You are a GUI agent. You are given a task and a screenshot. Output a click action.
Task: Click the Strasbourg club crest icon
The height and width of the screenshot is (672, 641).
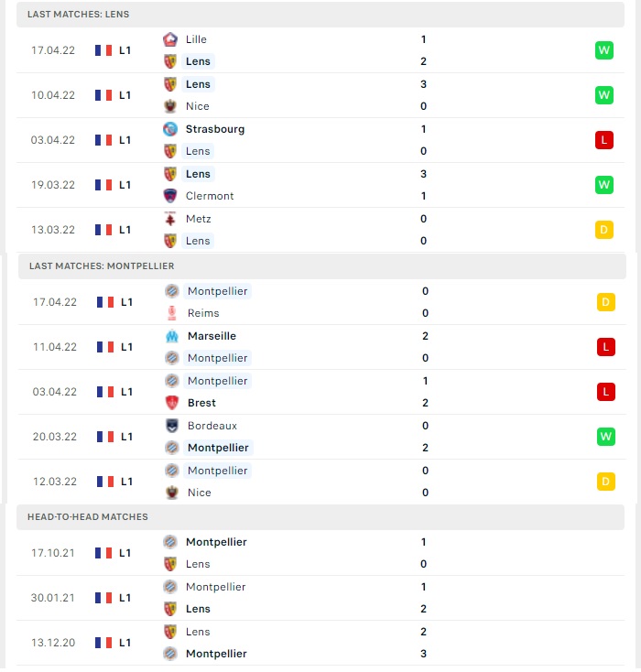click(170, 129)
